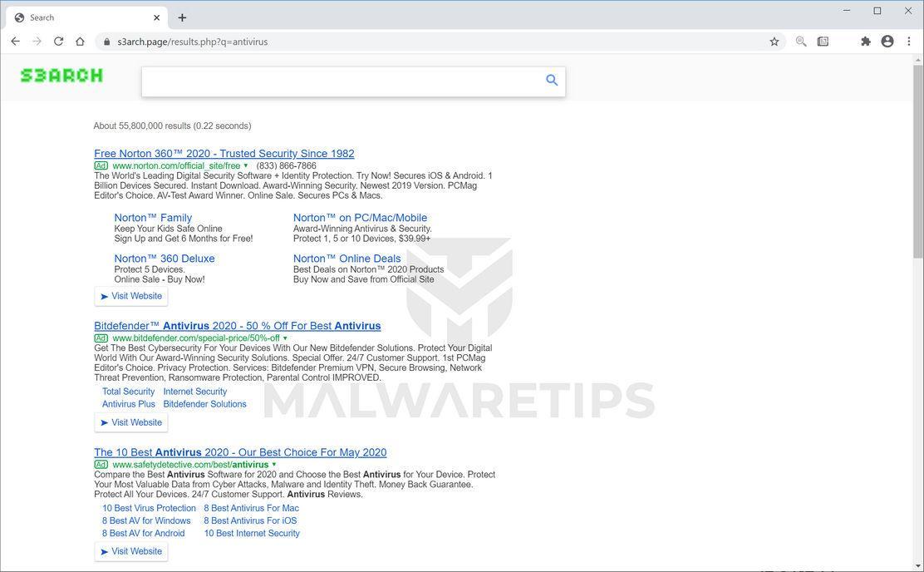
Task: Open the Antivirus Plus link
Action: point(129,404)
